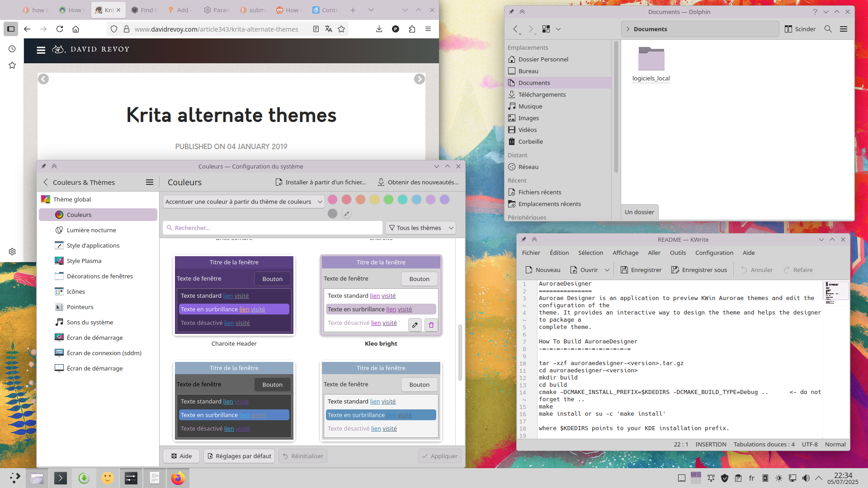Click Obtenir des nouveautés button
The width and height of the screenshot is (868, 488).
418,182
